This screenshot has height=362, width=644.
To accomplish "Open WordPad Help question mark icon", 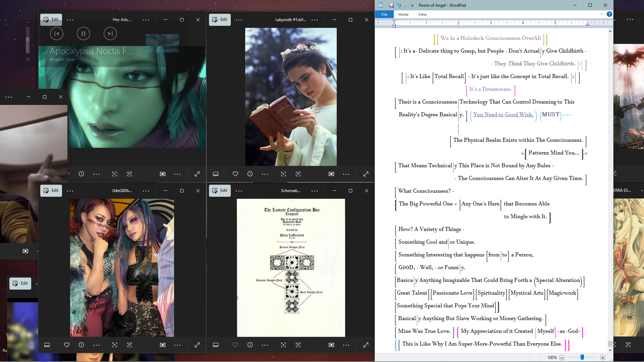I will pyautogui.click(x=609, y=14).
